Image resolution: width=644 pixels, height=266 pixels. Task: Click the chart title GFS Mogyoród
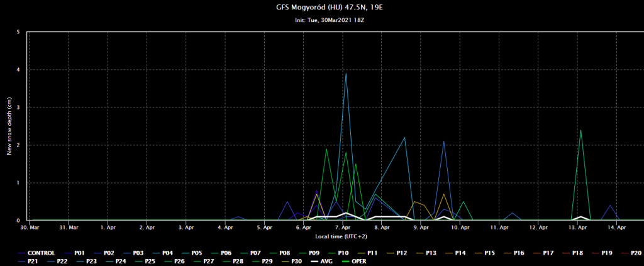321,8
